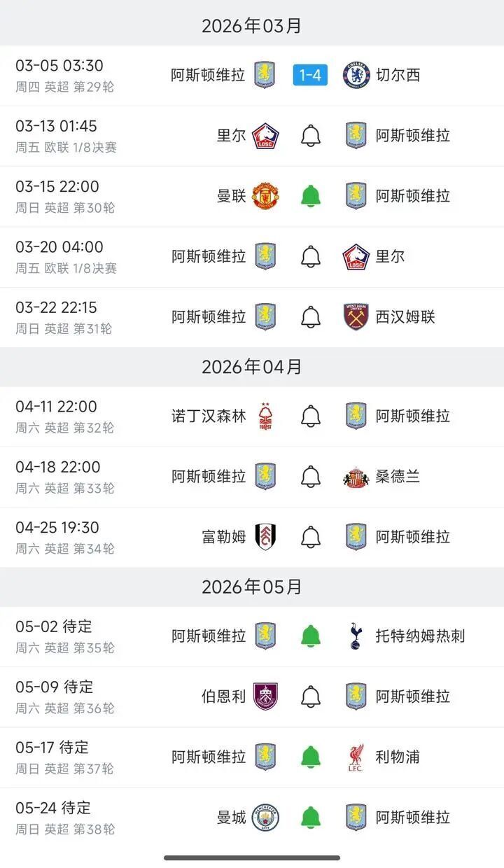Toggle reminder bell for Manchester City match
The width and height of the screenshot is (504, 868).
pyautogui.click(x=311, y=818)
